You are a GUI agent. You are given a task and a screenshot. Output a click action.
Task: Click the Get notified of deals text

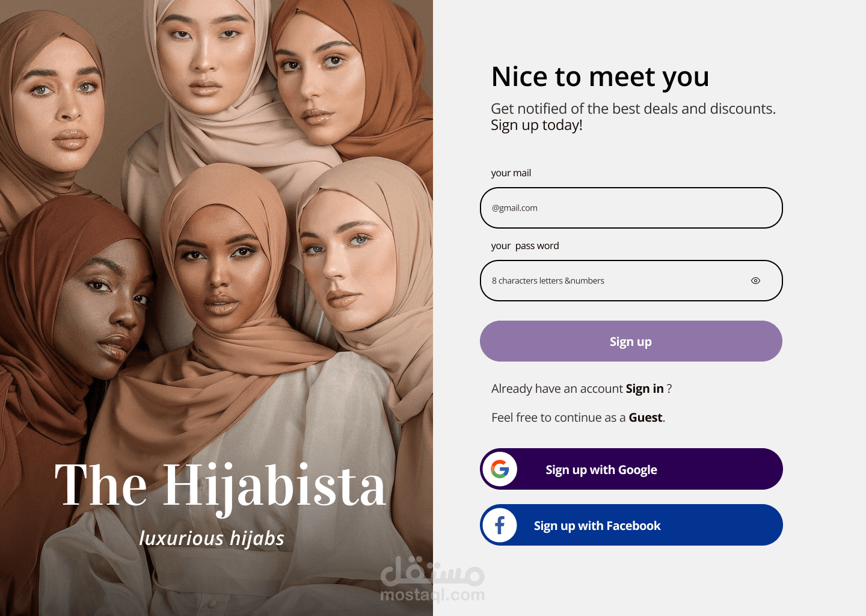[633, 109]
